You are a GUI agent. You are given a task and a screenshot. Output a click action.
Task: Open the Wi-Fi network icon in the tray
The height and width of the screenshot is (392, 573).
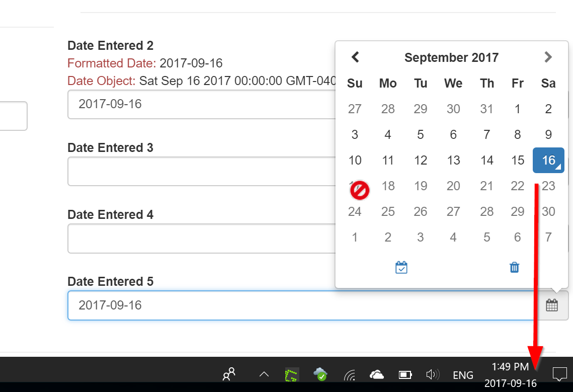[x=350, y=374]
